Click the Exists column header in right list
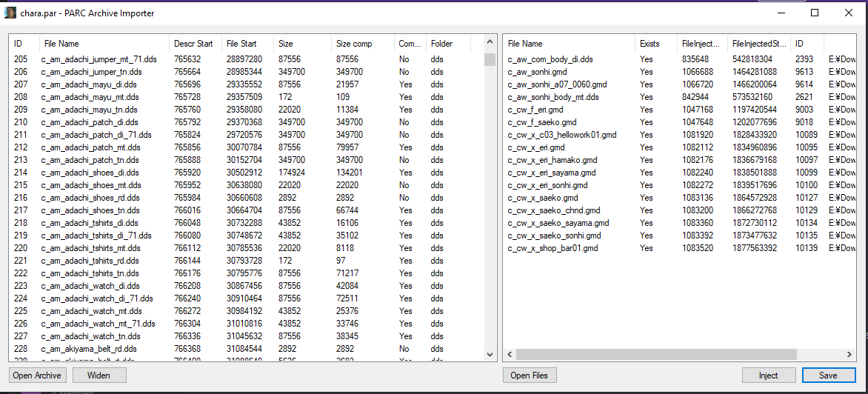Screen dimensions: 868x394 656,43
